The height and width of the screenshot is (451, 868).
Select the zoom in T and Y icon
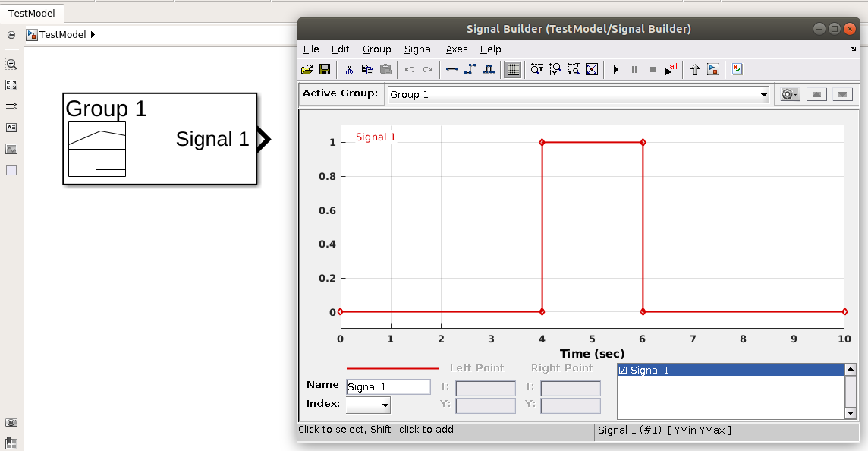574,69
